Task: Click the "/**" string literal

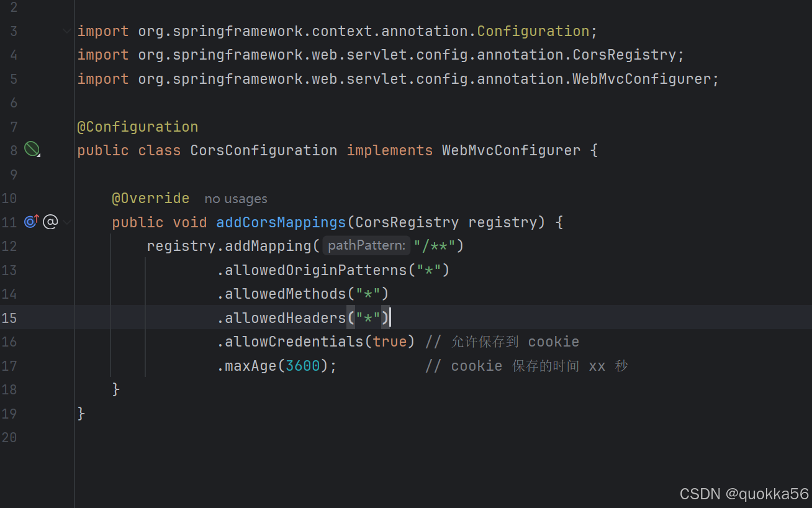Action: coord(435,246)
